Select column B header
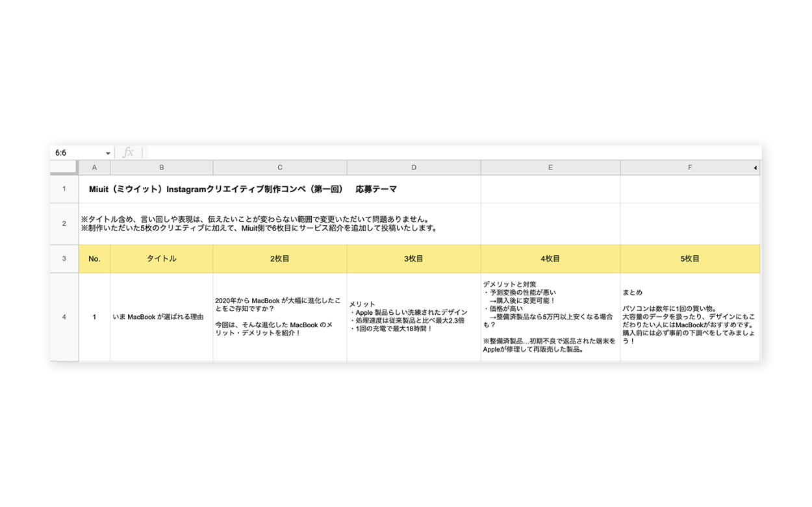The image size is (812, 507). tap(161, 167)
